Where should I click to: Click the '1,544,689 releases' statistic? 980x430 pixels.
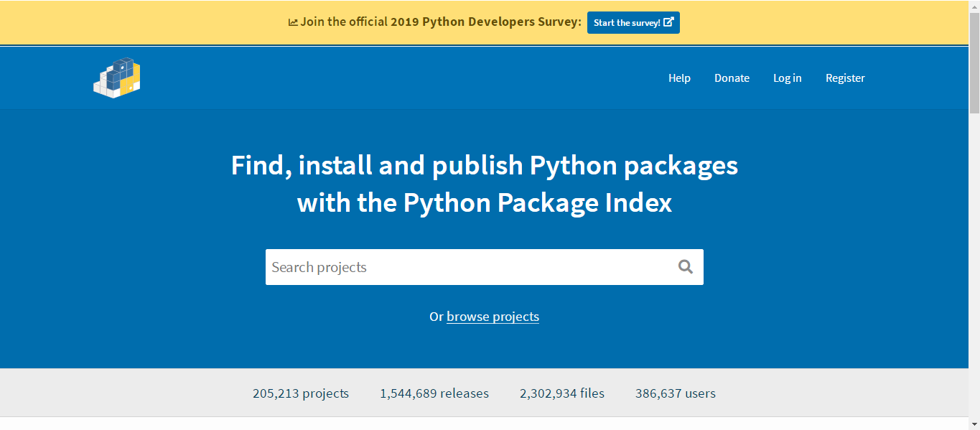tap(434, 393)
